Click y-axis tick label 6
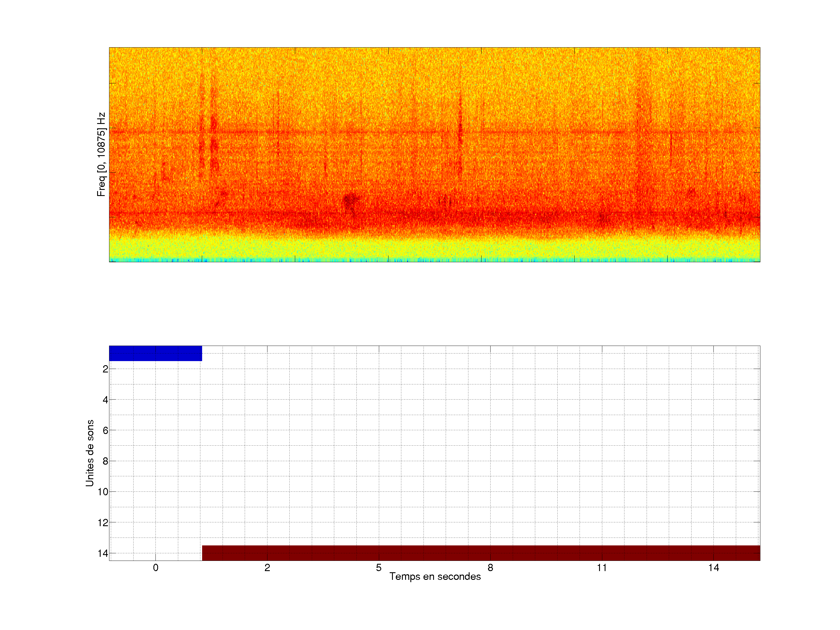The height and width of the screenshot is (630, 840). click(105, 430)
